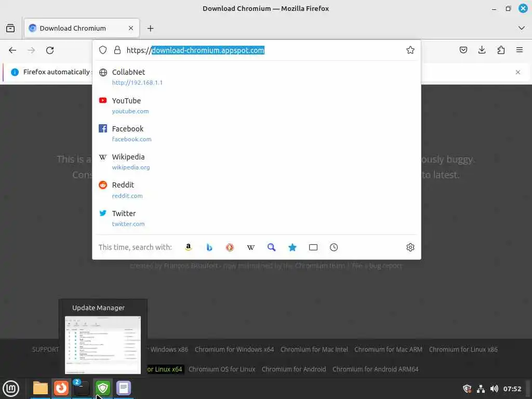Image resolution: width=532 pixels, height=399 pixels.
Task: Open the Files folder in taskbar
Action: (x=41, y=388)
